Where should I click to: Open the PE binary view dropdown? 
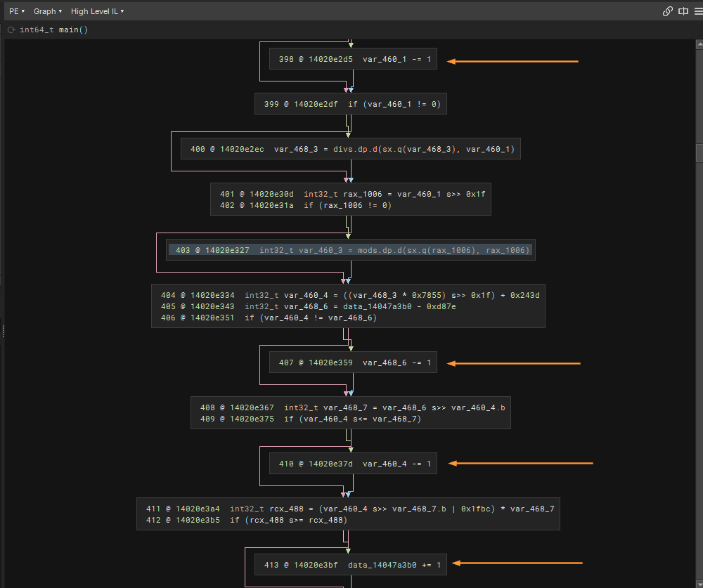coord(17,11)
